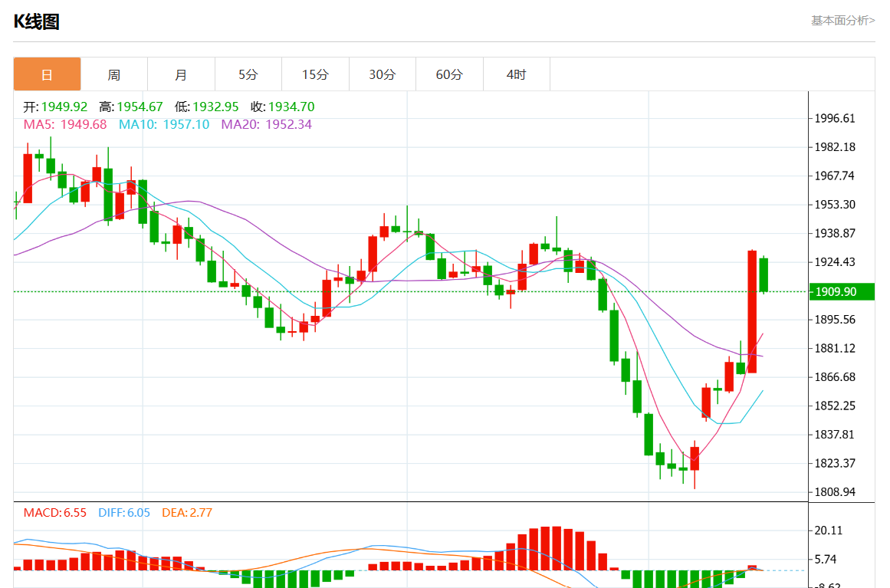Click the 1852.25 price axis label
Image resolution: width=890 pixels, height=588 pixels.
[834, 406]
